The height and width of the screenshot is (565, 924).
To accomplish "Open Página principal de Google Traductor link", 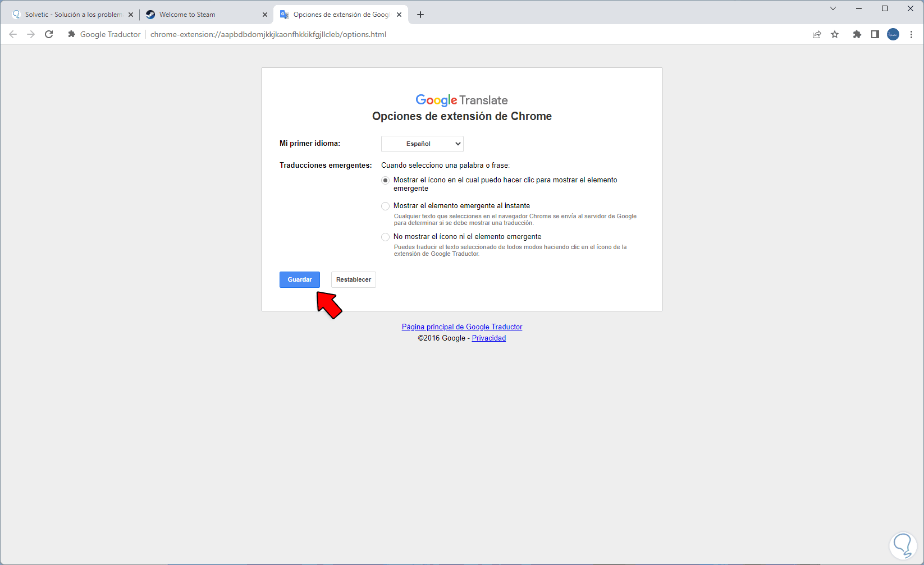I will tap(462, 327).
